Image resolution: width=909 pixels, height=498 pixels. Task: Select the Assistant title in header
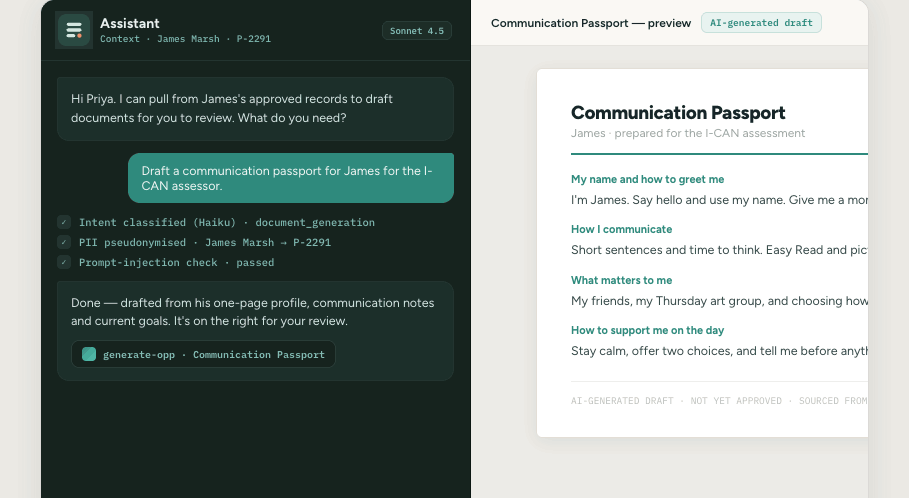[x=129, y=23]
